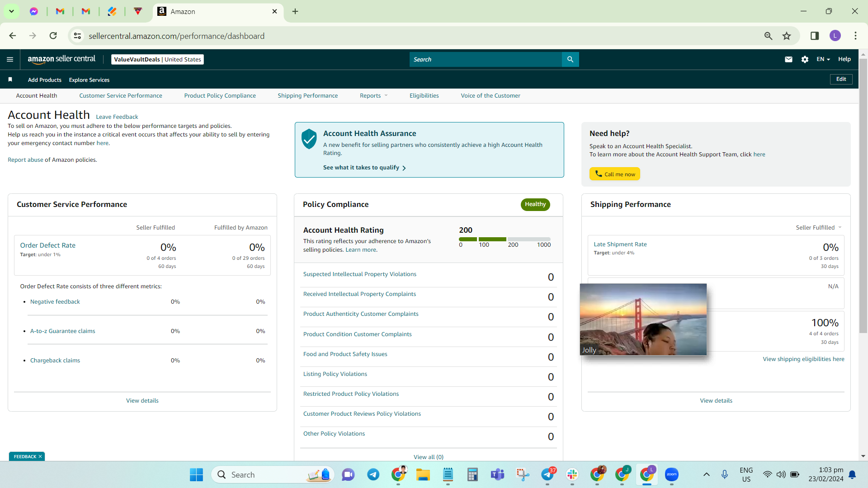The height and width of the screenshot is (488, 868).
Task: Click the search magnifier button
Action: [x=570, y=59]
